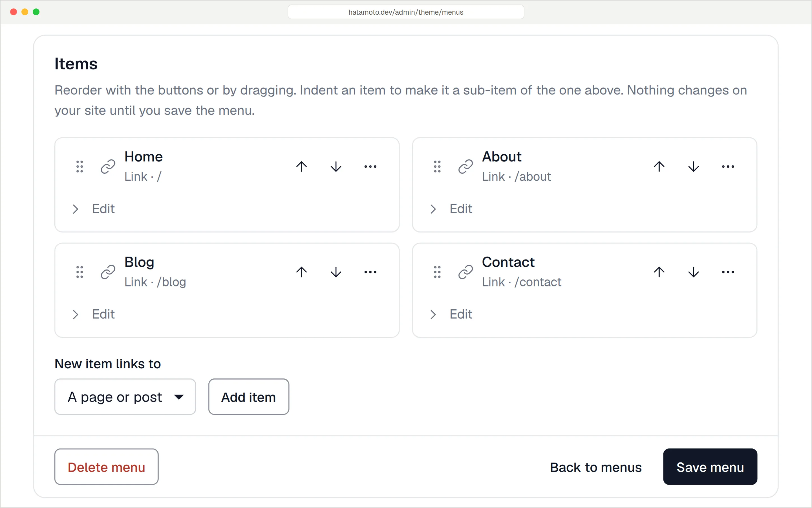The height and width of the screenshot is (508, 812).
Task: Click the 'New item links to' label
Action: 108,364
